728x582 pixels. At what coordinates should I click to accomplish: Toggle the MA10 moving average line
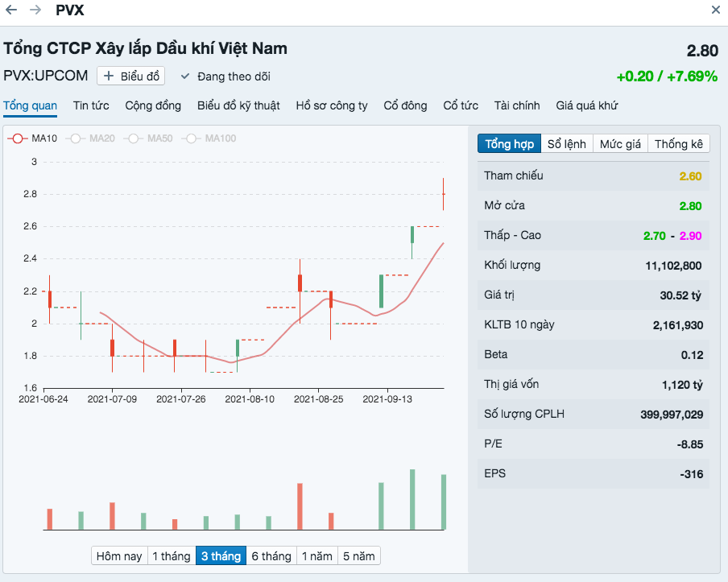coord(32,138)
